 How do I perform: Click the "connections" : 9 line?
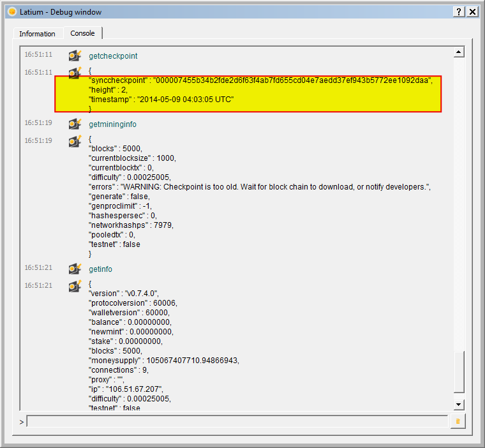pos(119,370)
